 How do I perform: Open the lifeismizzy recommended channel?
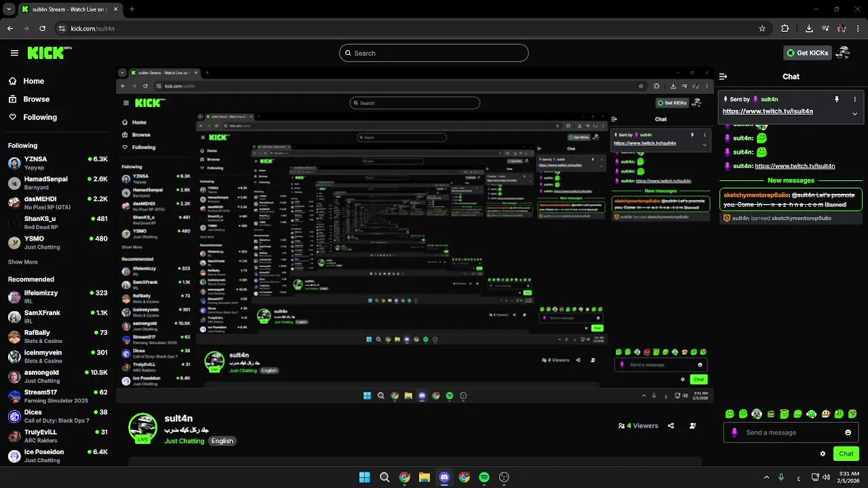point(58,297)
